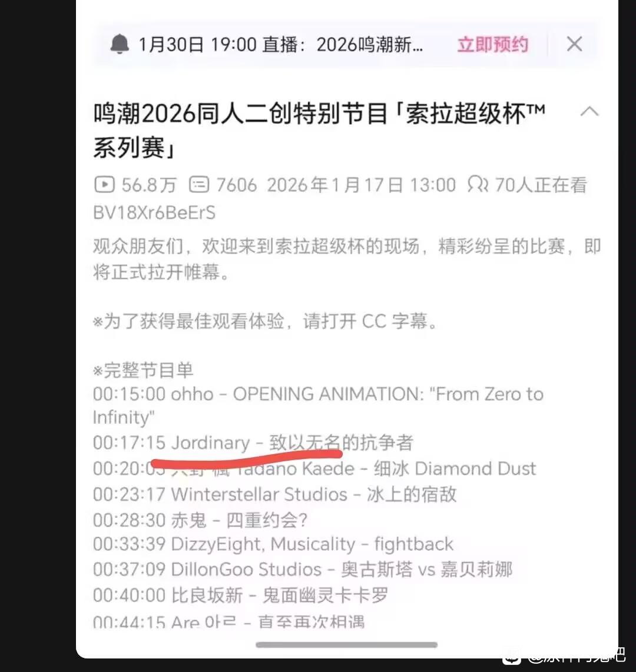
Task: Tap the play count icon
Action: point(104,185)
